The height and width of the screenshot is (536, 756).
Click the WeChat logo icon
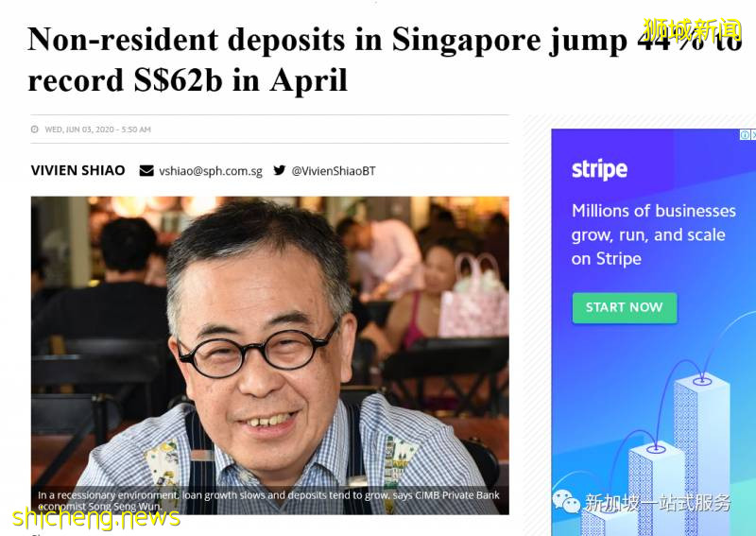(566, 502)
